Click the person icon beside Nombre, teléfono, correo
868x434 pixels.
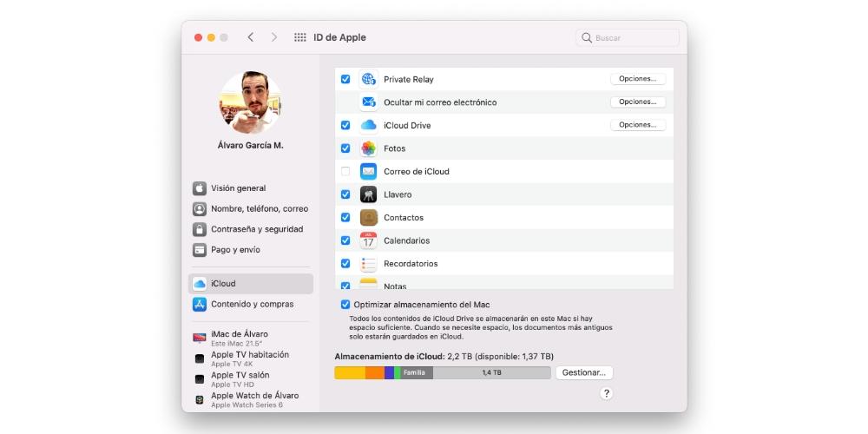click(x=200, y=208)
